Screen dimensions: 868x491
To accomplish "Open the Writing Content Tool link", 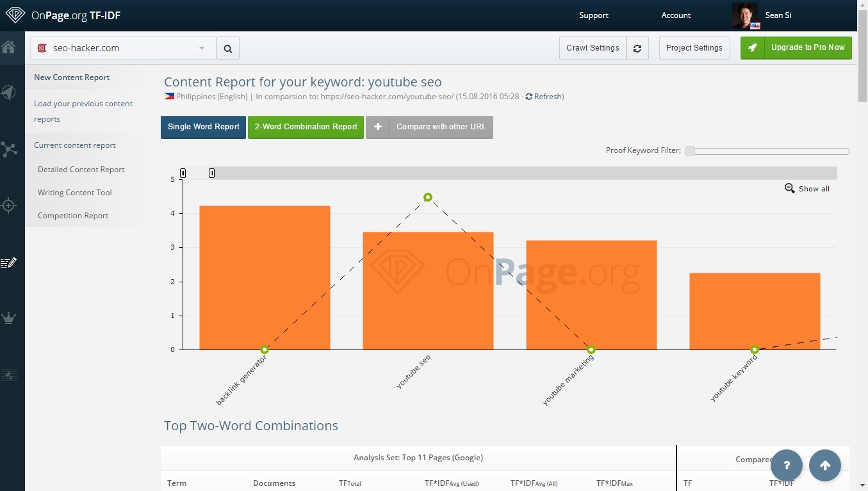I will point(75,193).
